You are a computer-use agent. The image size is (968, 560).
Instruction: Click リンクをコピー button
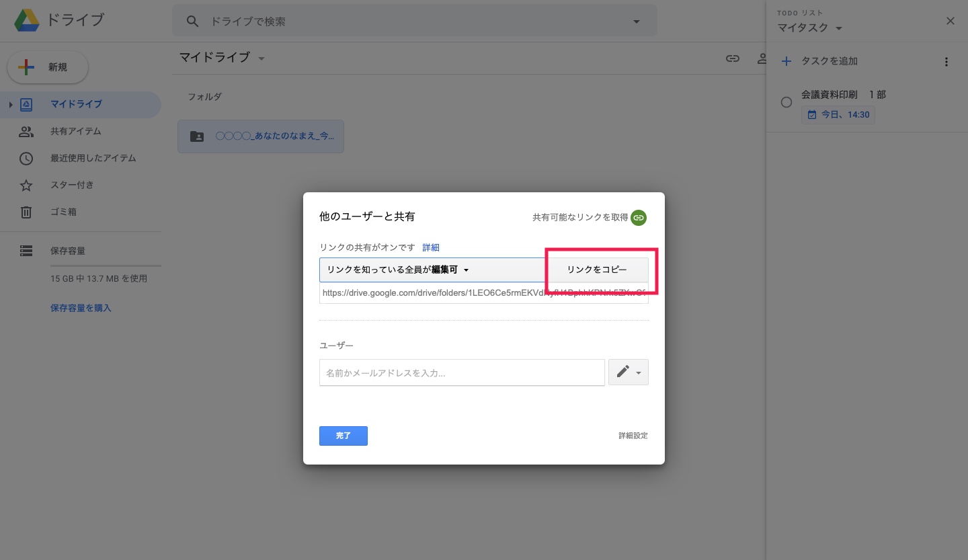(x=597, y=270)
